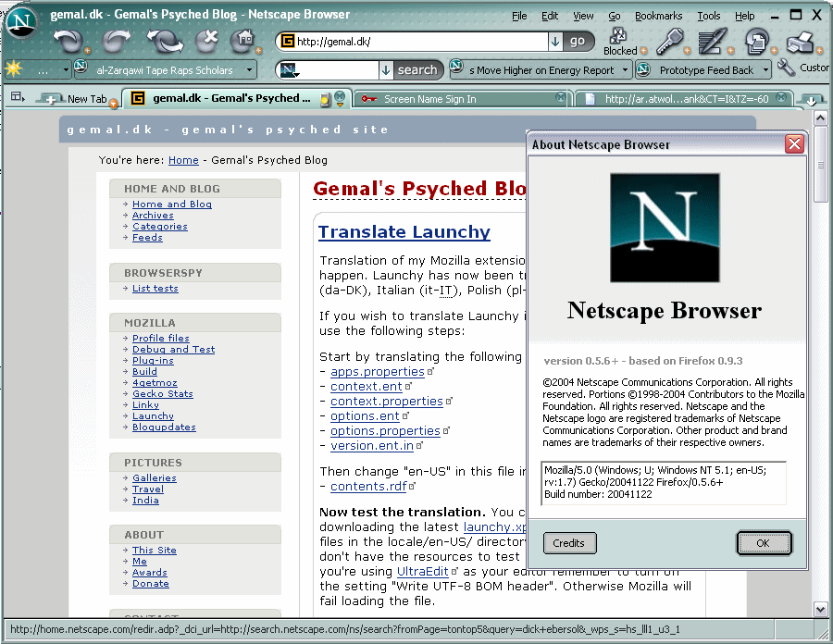Click the site favicon in the address bar
Screen dimensions: 833x644
(288, 41)
